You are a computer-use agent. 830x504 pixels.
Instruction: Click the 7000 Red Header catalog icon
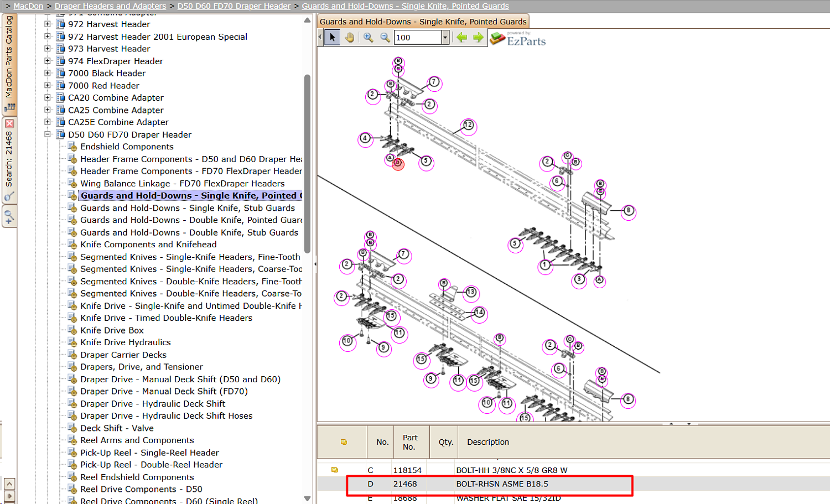(x=61, y=86)
